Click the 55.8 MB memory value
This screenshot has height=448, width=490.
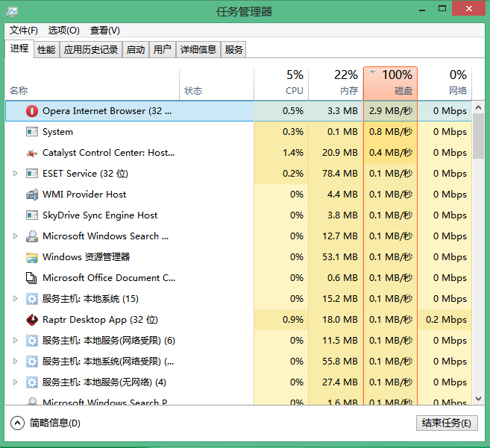point(340,362)
